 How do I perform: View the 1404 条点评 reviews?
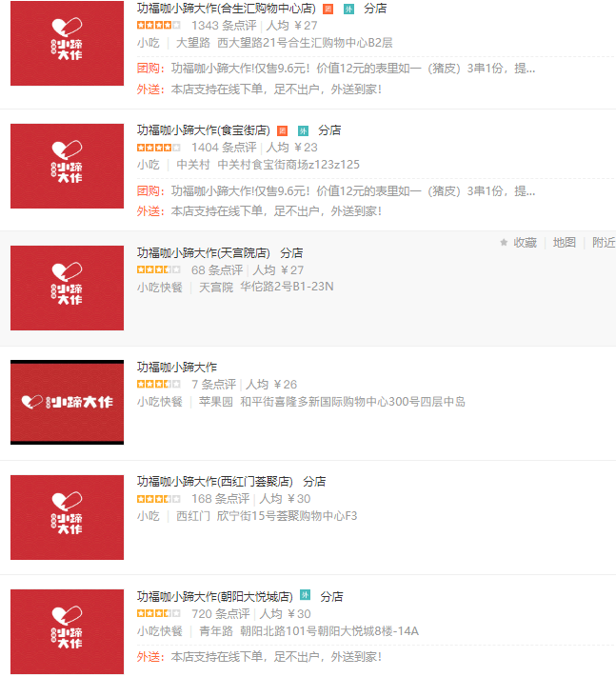(x=224, y=148)
